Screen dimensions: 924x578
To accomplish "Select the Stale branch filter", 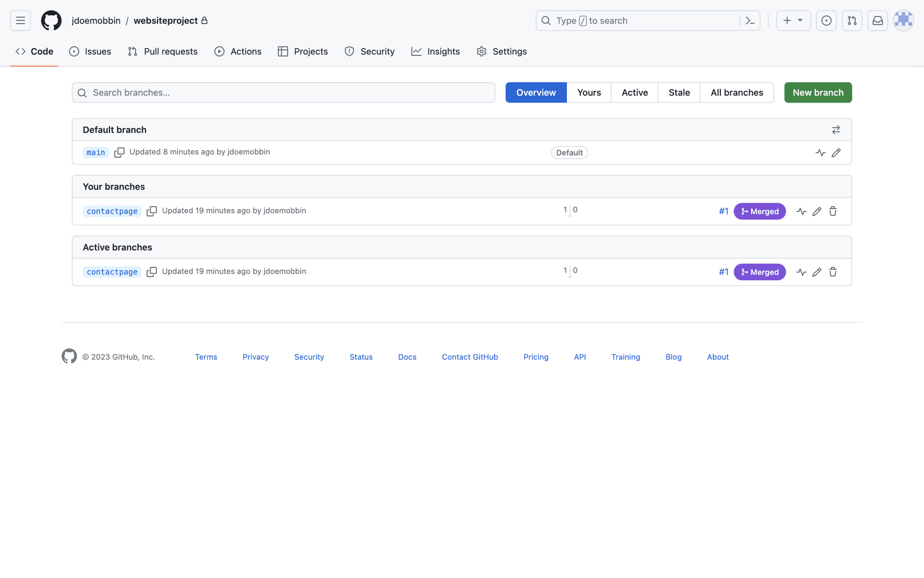I will click(x=679, y=92).
